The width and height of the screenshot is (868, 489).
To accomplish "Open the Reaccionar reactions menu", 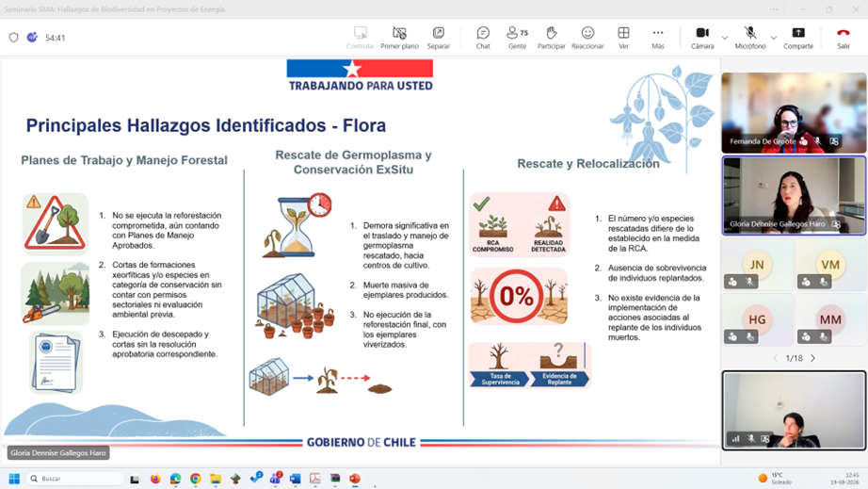I will [x=587, y=38].
